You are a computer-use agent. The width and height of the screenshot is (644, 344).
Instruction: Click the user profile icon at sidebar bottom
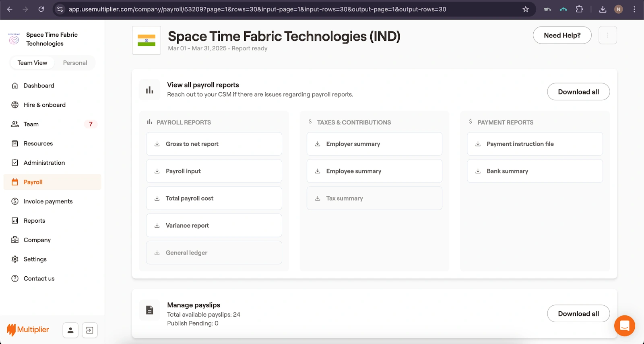pyautogui.click(x=70, y=330)
